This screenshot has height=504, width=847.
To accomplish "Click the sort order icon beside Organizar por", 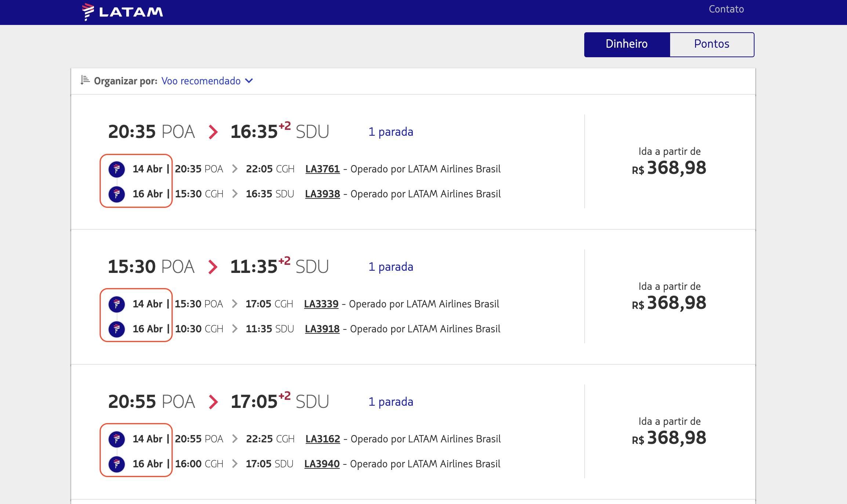I will (85, 80).
